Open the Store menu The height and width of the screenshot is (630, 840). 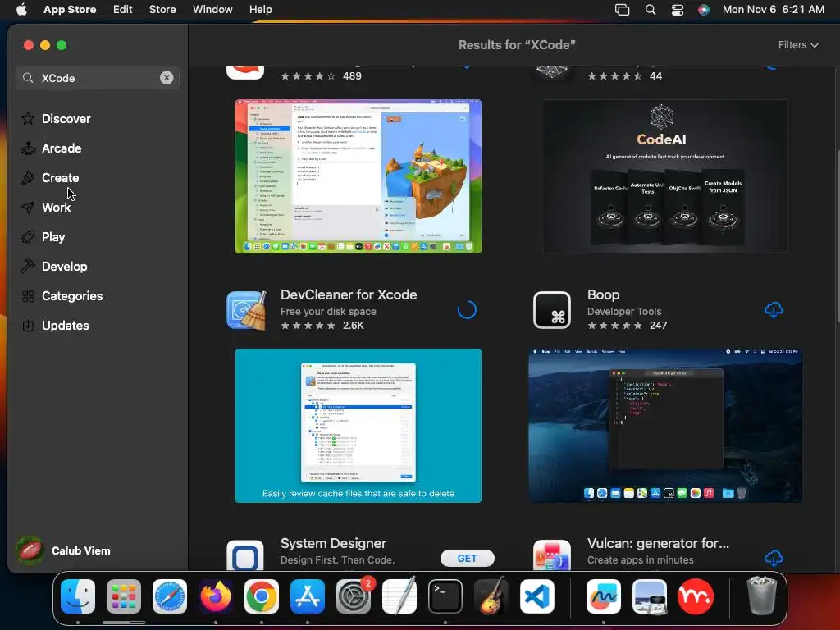click(162, 9)
